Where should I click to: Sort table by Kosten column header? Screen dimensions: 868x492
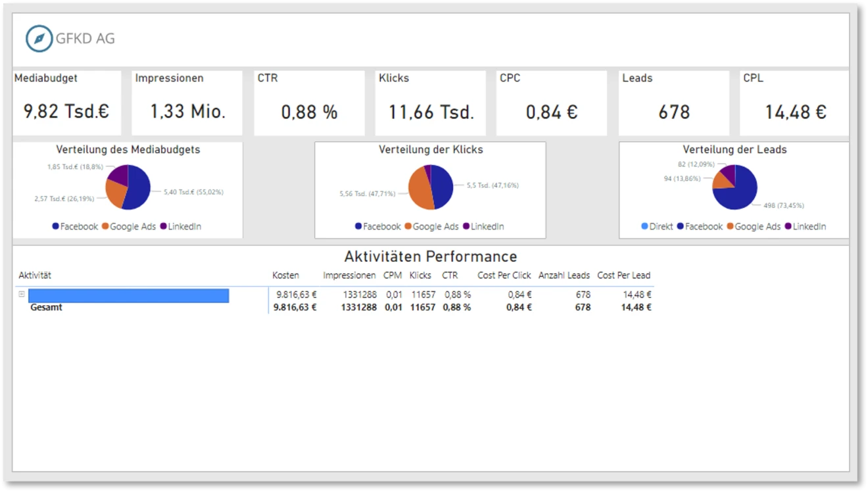click(x=285, y=276)
